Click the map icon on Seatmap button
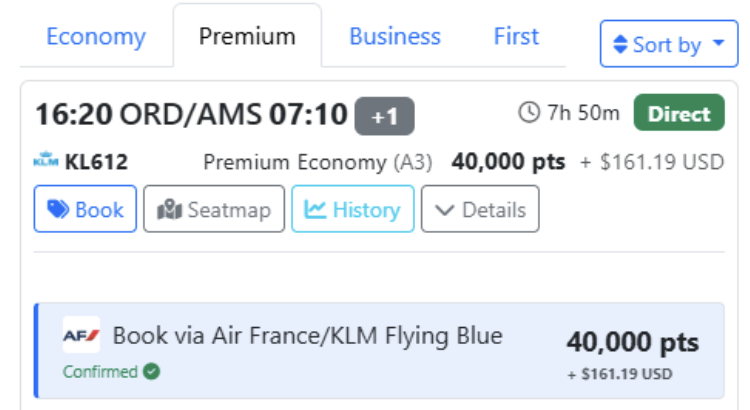Screen dimensions: 750x410 click(x=170, y=210)
